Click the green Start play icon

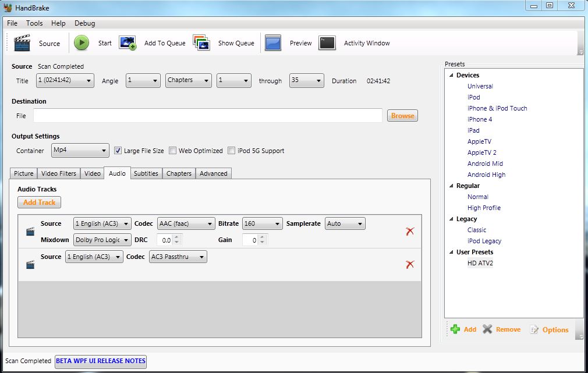coord(82,42)
